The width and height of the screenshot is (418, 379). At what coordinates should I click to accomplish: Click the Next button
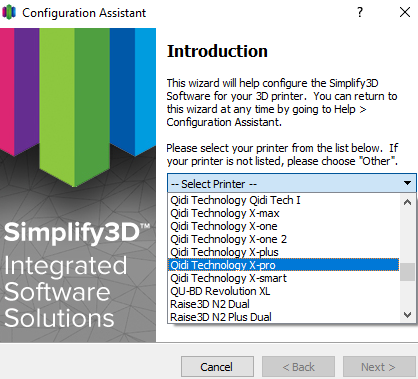coord(379,367)
